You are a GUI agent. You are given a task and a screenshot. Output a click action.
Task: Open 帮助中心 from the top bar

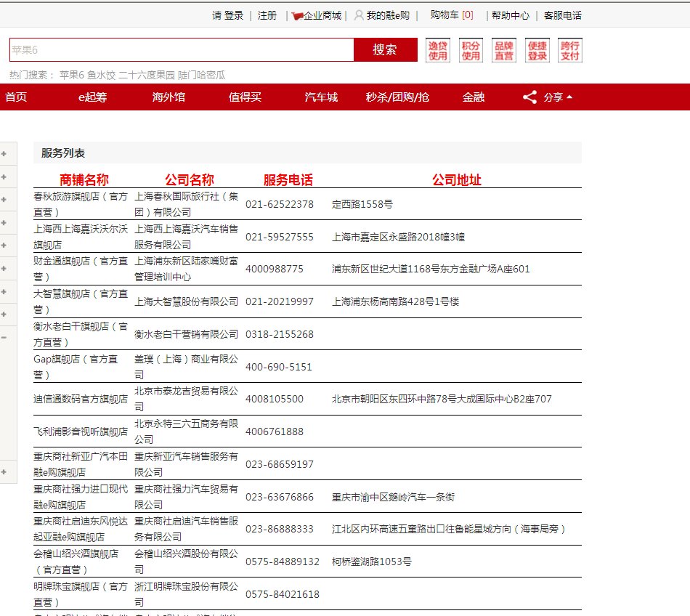512,15
